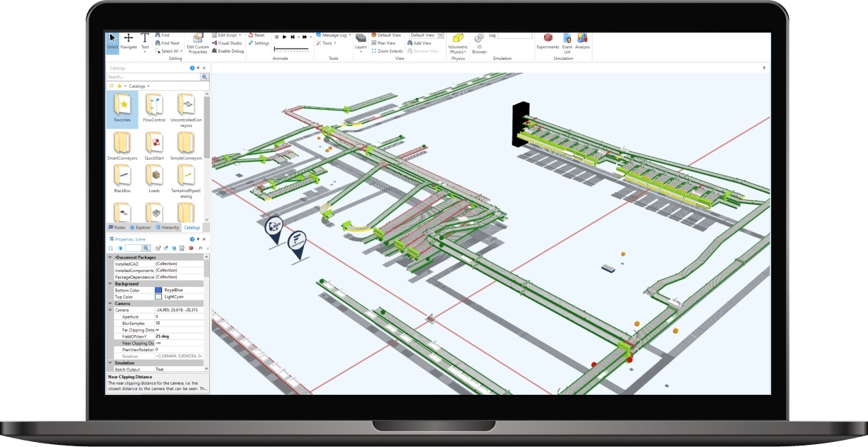Click the RoyalBlue Bottom Color swatch
This screenshot has height=447, width=868.
(158, 291)
